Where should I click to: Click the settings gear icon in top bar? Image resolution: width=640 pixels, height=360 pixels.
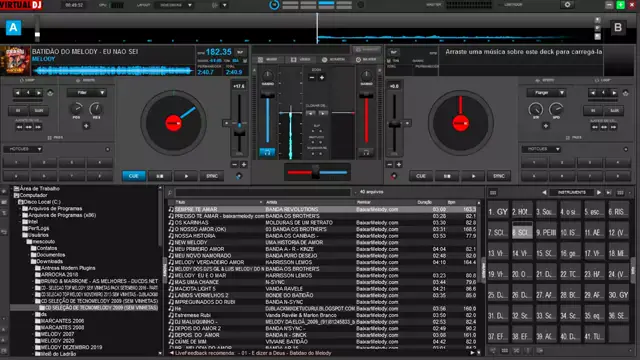[x=567, y=5]
